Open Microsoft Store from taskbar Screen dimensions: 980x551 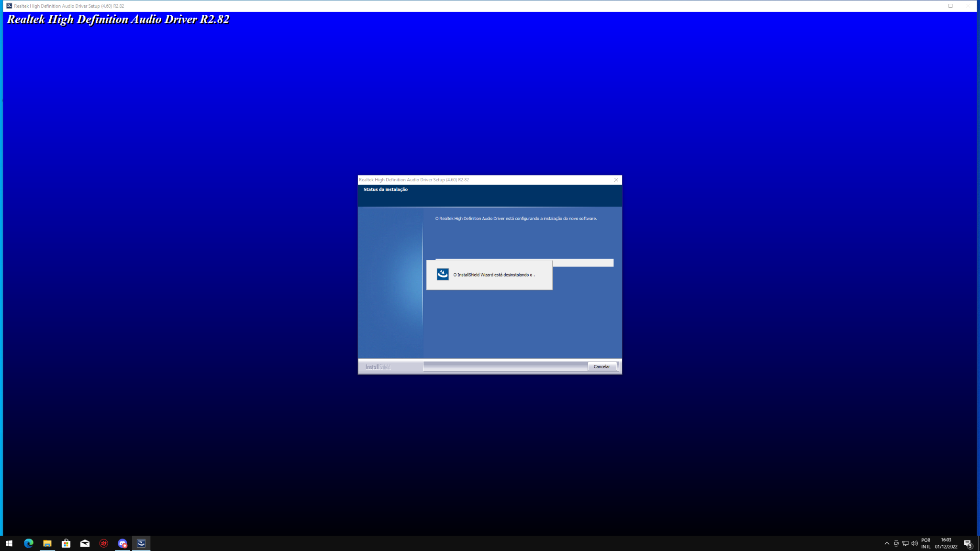tap(66, 543)
